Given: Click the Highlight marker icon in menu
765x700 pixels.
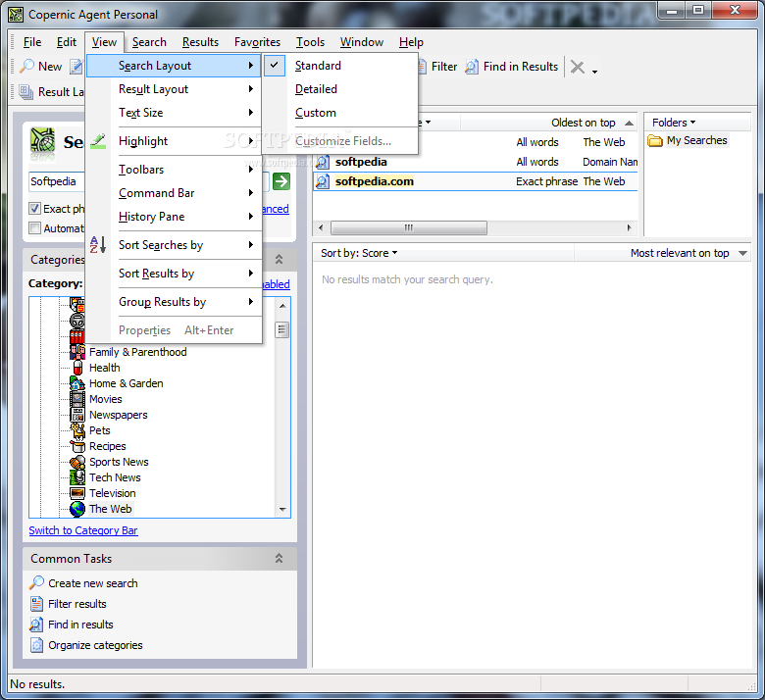Looking at the screenshot, I should [98, 141].
